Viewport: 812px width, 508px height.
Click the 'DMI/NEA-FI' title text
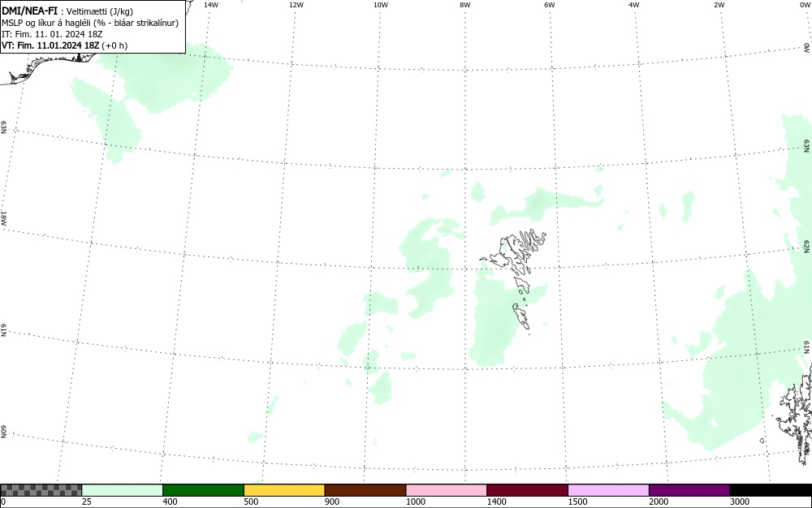(29, 11)
